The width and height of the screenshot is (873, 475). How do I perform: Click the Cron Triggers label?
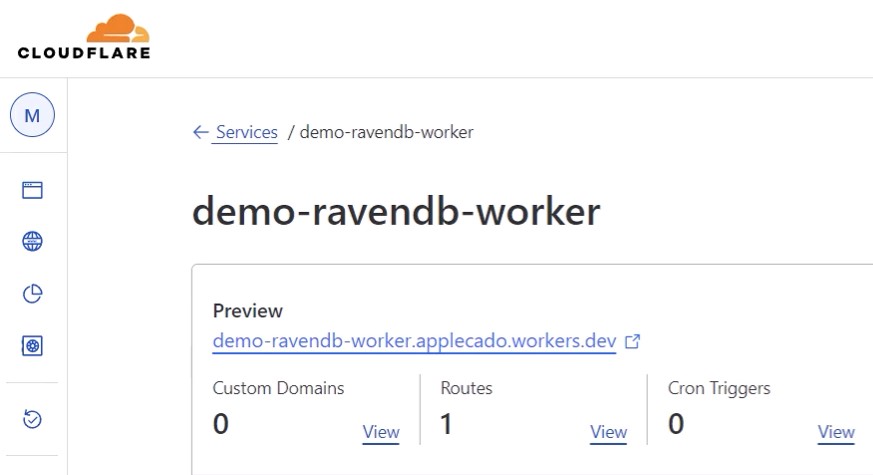click(x=719, y=389)
